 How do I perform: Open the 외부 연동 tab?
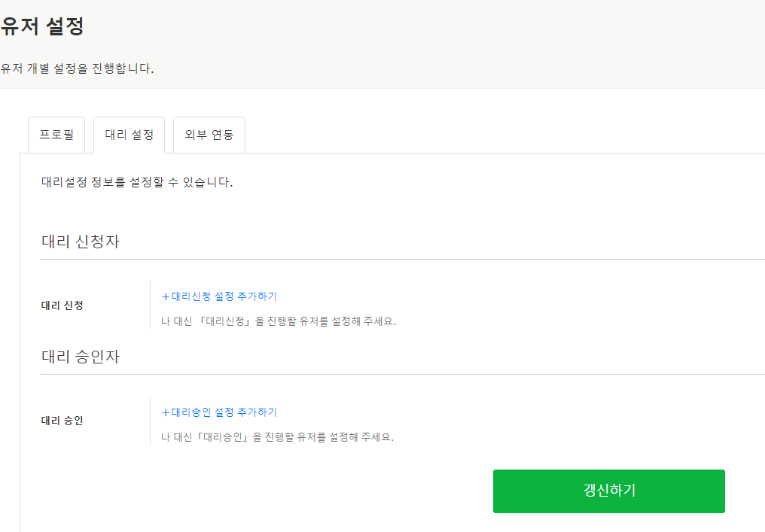(x=209, y=135)
